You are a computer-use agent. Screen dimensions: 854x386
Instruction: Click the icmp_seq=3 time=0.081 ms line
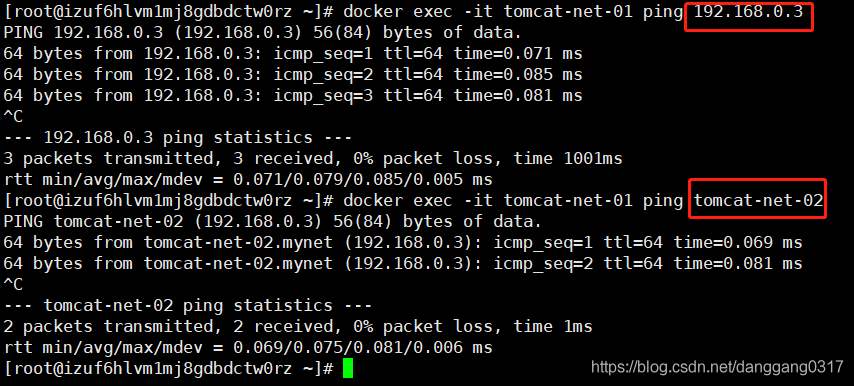[292, 96]
